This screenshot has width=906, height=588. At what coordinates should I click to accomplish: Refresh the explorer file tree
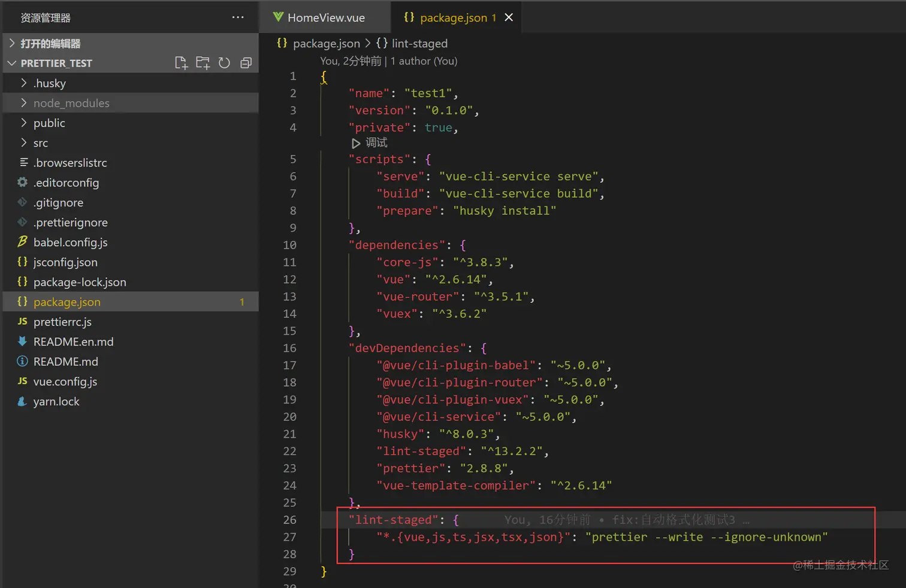coord(224,63)
